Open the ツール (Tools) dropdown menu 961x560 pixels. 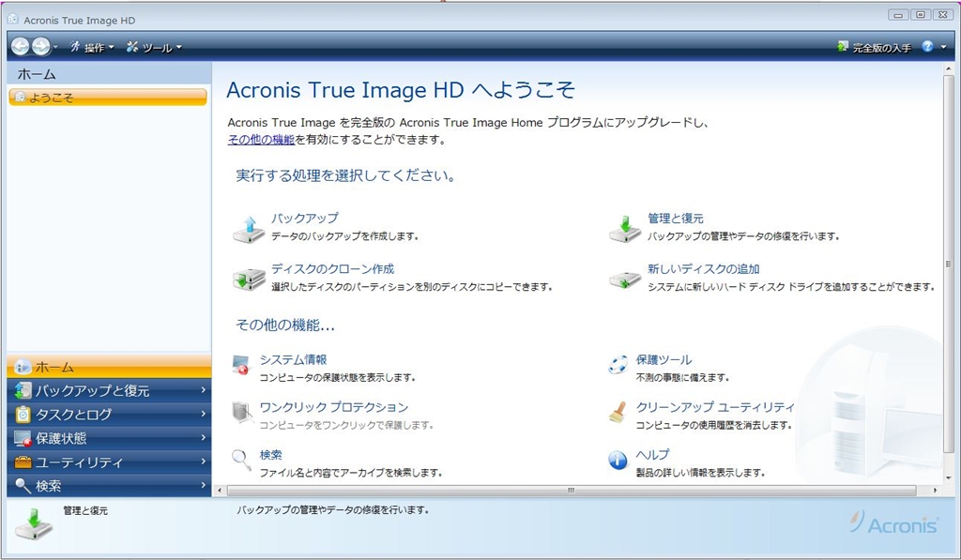click(x=154, y=47)
